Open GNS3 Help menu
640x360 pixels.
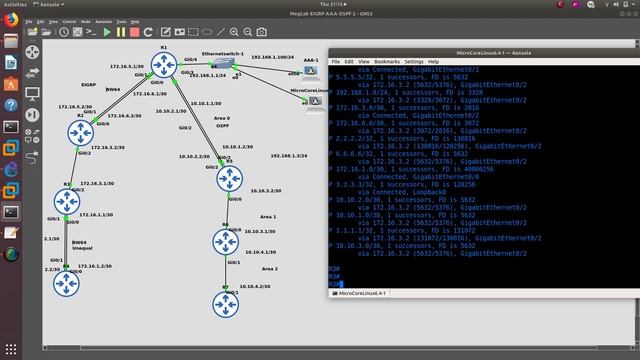(136, 22)
